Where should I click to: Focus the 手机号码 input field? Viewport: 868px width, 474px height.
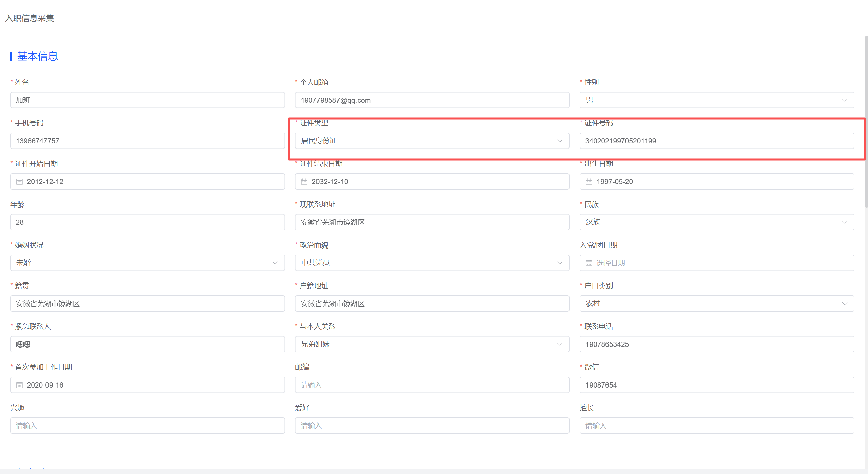coord(147,141)
